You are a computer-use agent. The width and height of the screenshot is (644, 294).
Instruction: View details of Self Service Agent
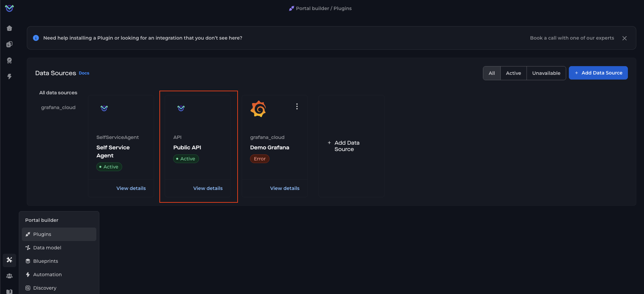(x=131, y=188)
